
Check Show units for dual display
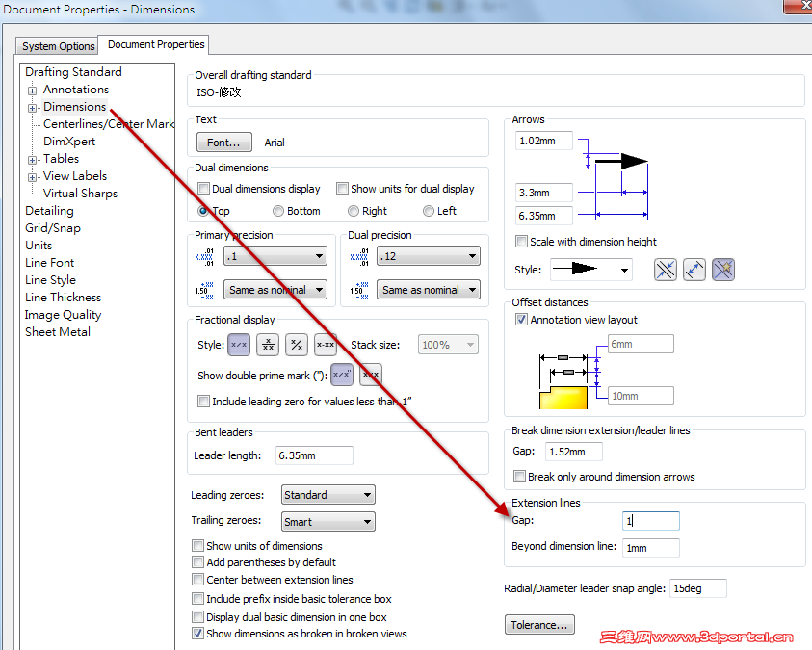coord(342,189)
